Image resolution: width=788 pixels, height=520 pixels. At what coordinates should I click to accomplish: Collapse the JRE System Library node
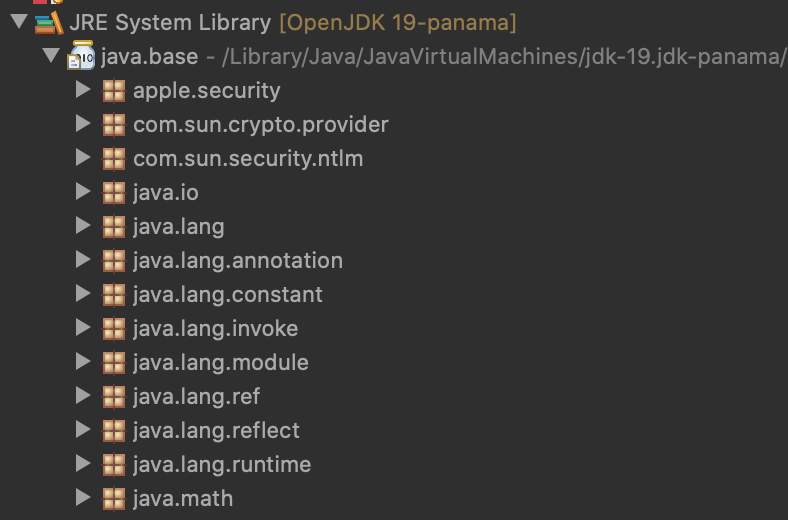click(x=18, y=22)
